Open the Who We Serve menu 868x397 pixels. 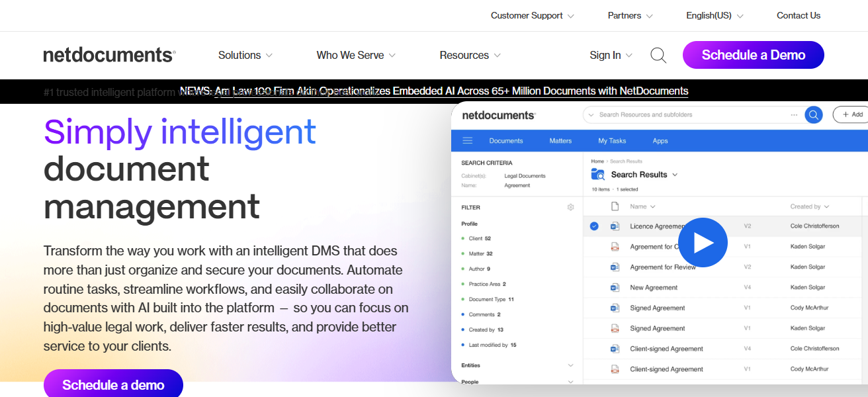click(x=356, y=56)
